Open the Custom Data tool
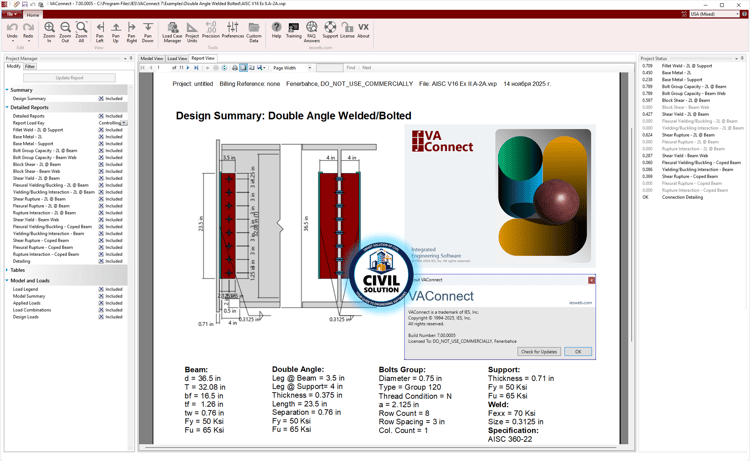The width and height of the screenshot is (750, 461). coord(254,32)
